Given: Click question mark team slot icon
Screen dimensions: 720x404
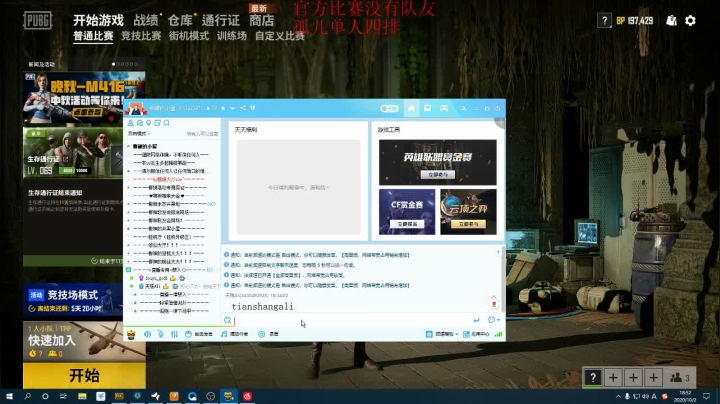Looking at the screenshot, I should pos(593,378).
